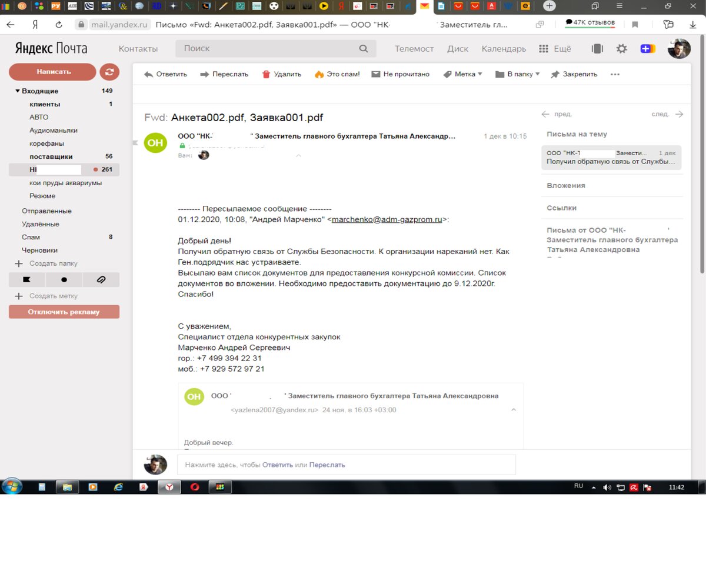Click Создать метку to add label
This screenshot has height=588, width=706.
tap(53, 296)
